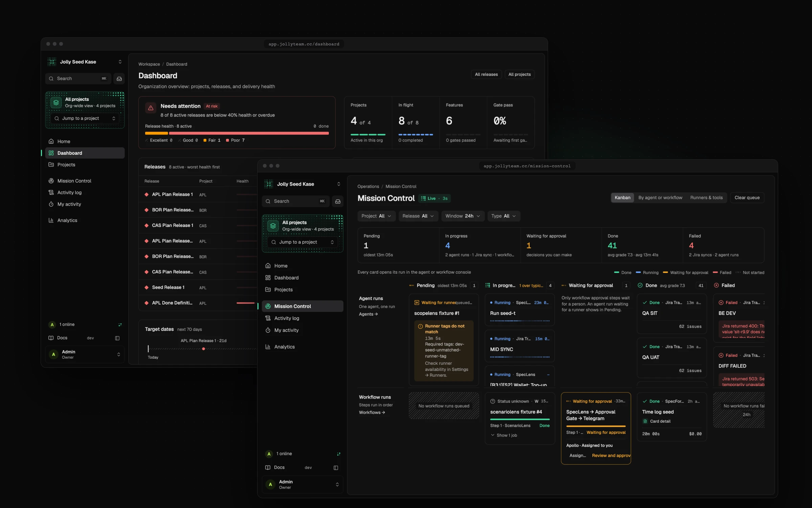Click Workspace breadcrumb in Dashboard window
Viewport: 812px width, 508px height.
(x=149, y=64)
